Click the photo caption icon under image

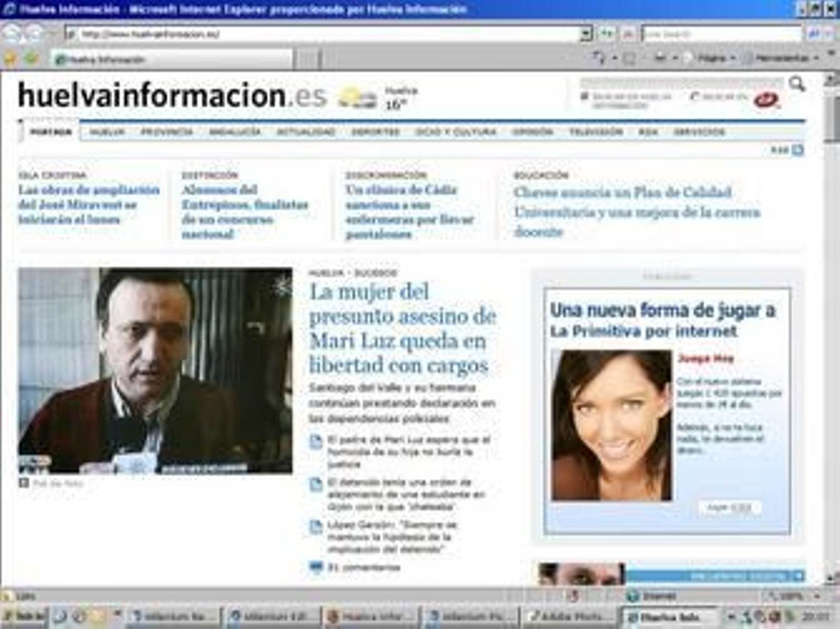pyautogui.click(x=24, y=483)
